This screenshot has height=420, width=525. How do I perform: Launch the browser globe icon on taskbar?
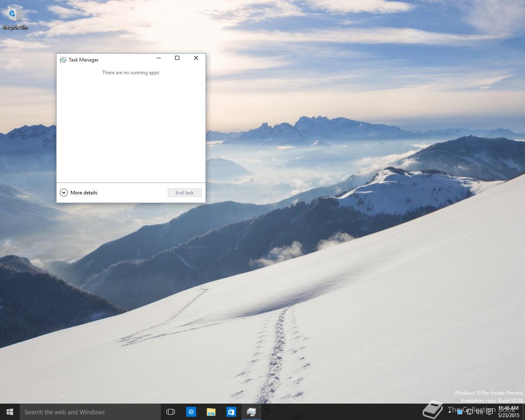[x=191, y=412]
